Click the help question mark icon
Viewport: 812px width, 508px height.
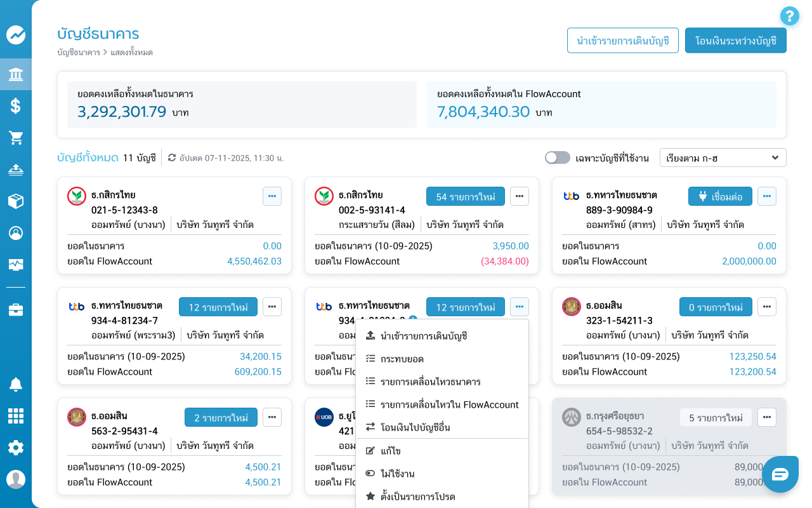(789, 16)
